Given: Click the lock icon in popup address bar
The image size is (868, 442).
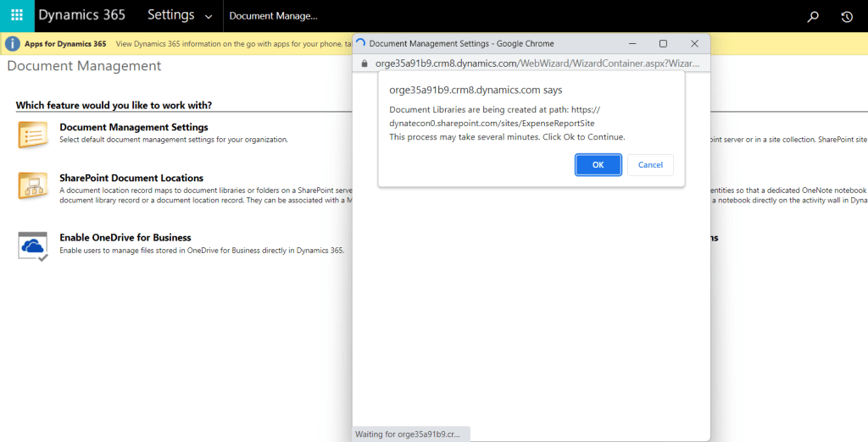Looking at the screenshot, I should pos(364,63).
